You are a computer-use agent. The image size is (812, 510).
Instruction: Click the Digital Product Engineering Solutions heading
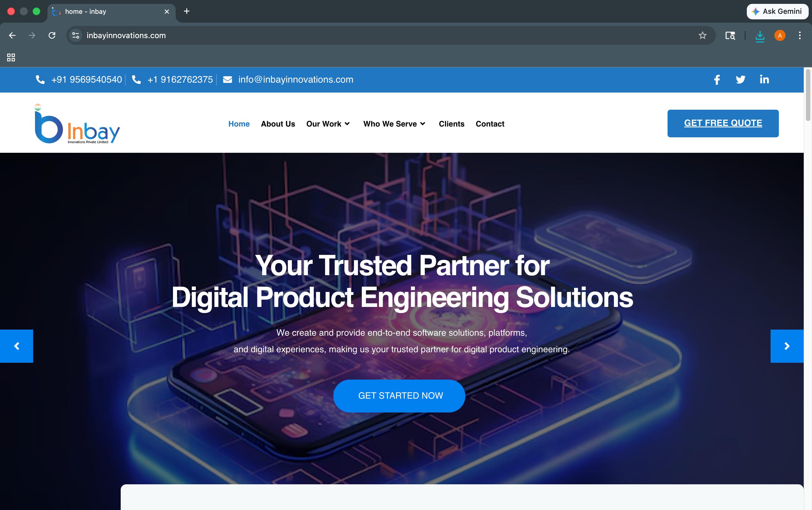tap(402, 298)
